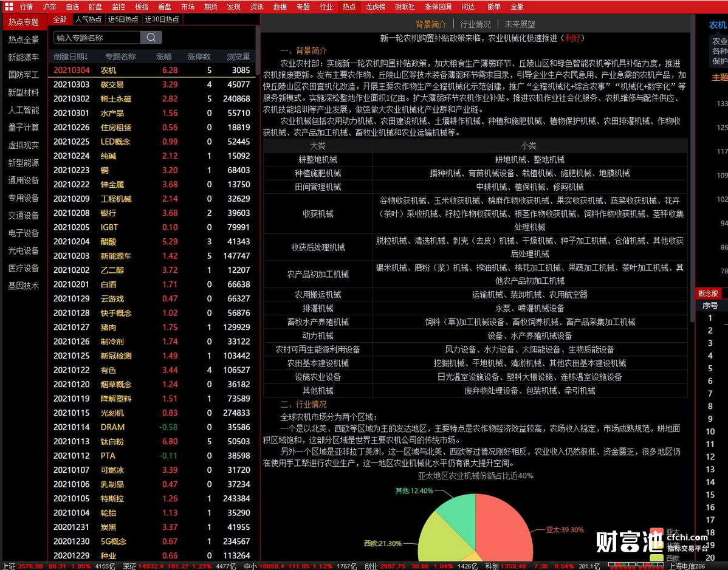Click the search magnifier button

(151, 38)
